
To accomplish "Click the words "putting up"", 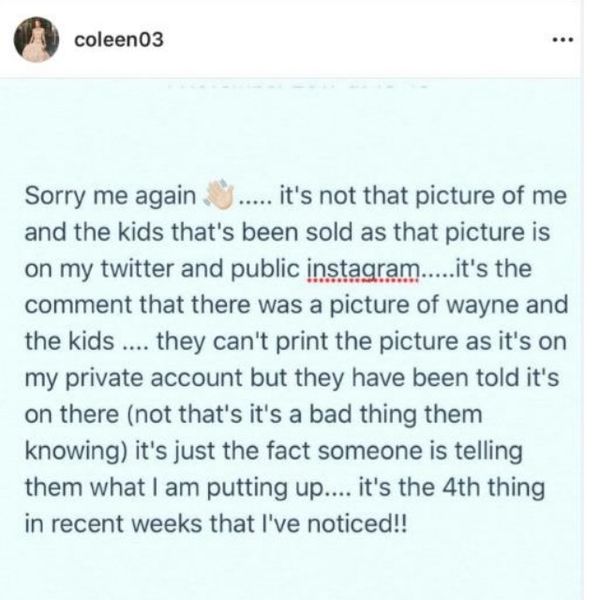I will (x=326, y=487).
